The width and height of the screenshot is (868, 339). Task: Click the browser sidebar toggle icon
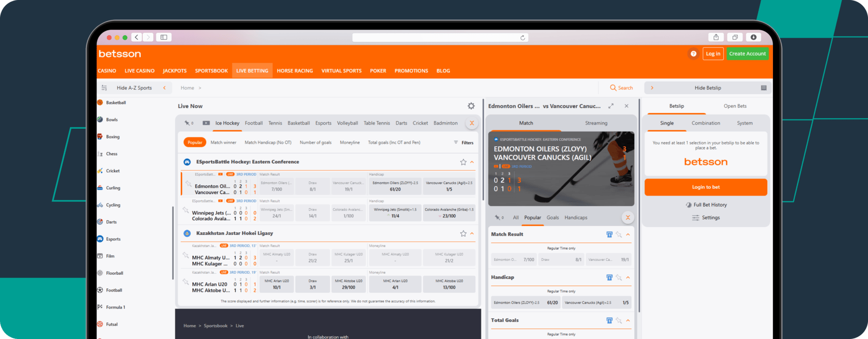click(164, 37)
